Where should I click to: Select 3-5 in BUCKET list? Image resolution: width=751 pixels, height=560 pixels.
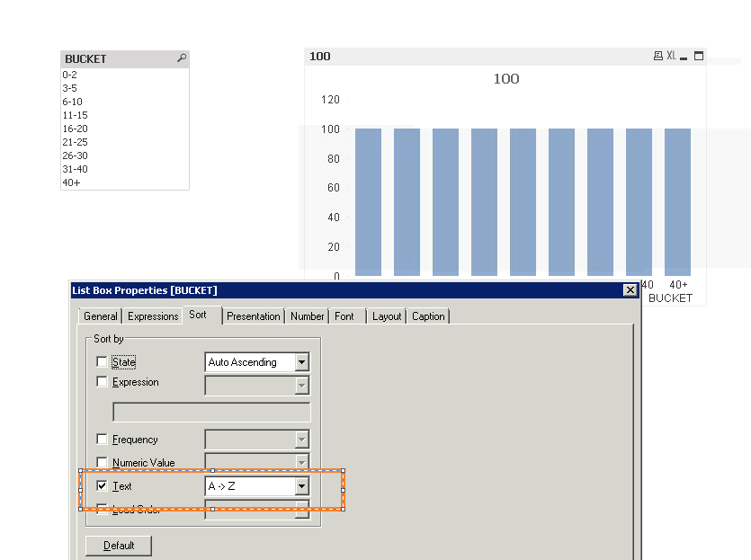click(124, 88)
